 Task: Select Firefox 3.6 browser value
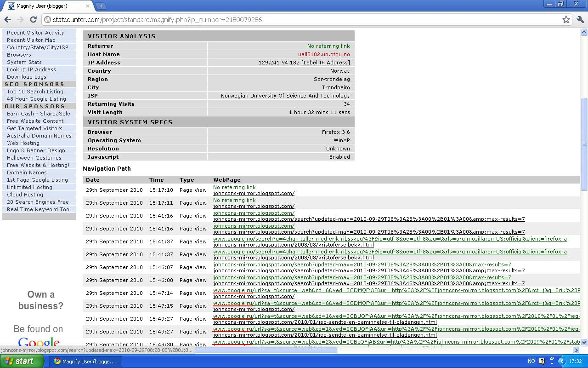coord(336,132)
